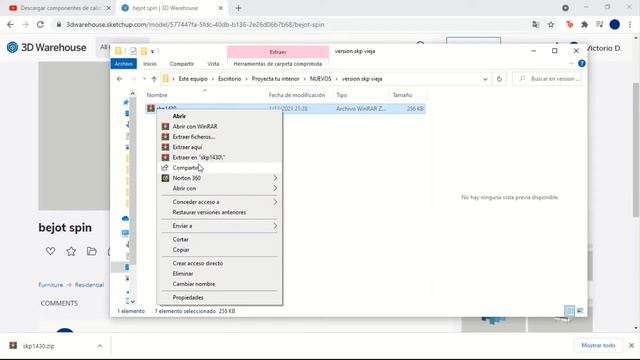Viewport: 640px width, 360px height.
Task: Expand the Abrir con submenu
Action: click(x=220, y=188)
